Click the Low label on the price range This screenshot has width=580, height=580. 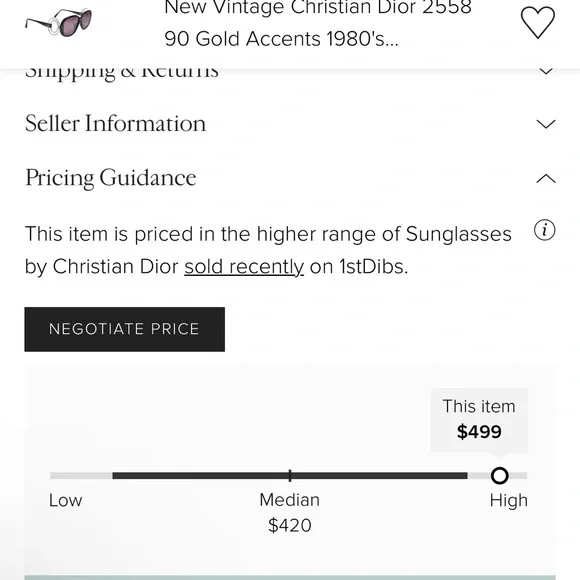pos(65,500)
